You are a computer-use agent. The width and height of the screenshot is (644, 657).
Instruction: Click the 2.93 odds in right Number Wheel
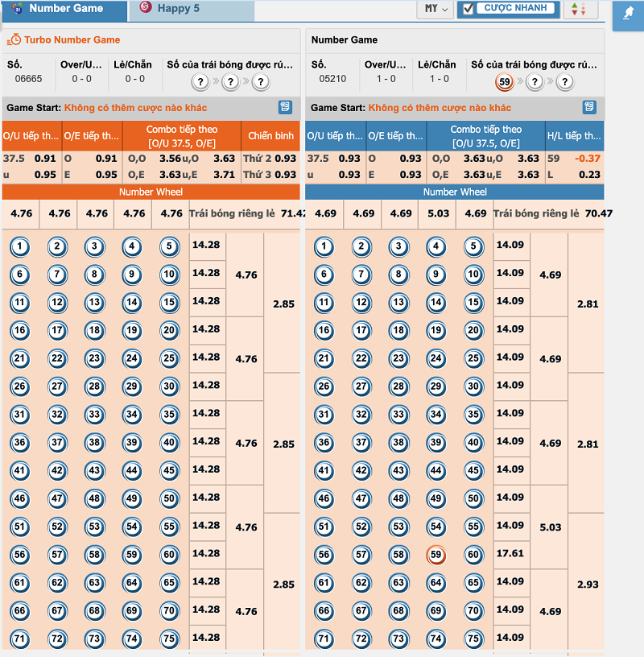click(588, 584)
